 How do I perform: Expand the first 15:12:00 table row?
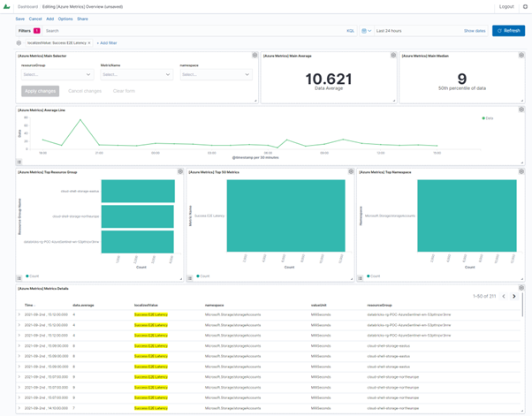[x=19, y=314]
